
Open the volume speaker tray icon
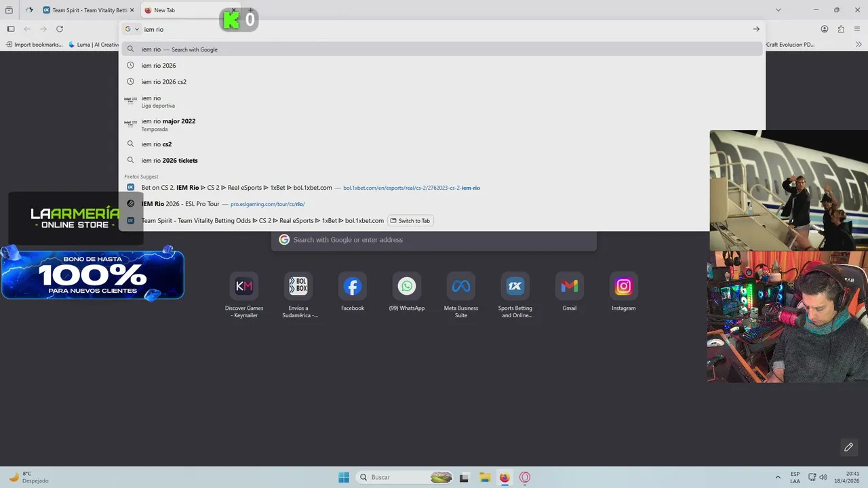(x=823, y=477)
